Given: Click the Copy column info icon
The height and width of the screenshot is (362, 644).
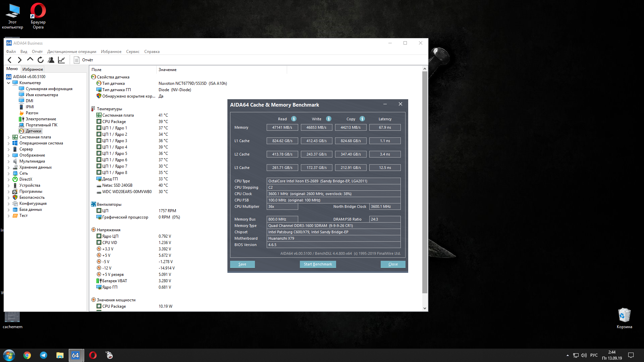Looking at the screenshot, I should [x=362, y=119].
